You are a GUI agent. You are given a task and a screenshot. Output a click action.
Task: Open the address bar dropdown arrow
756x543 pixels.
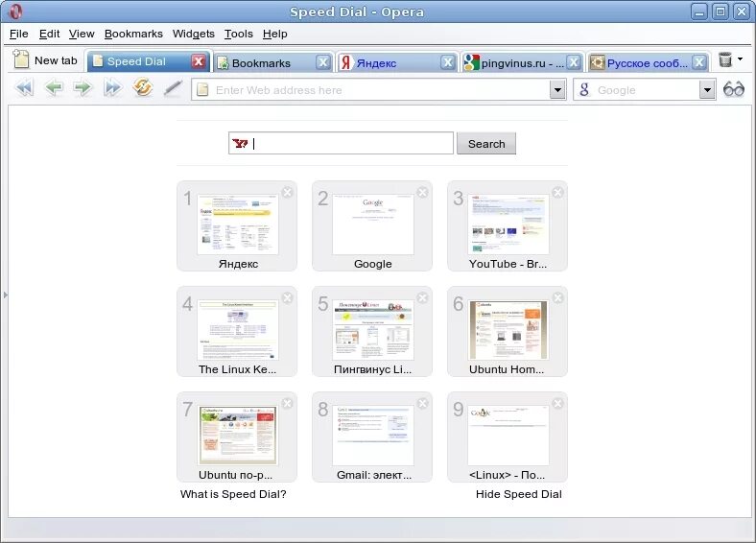[557, 89]
